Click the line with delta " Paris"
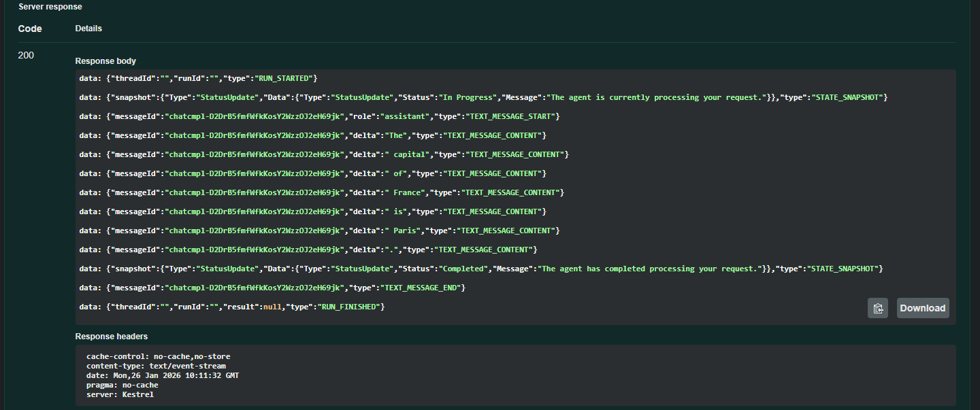Image resolution: width=980 pixels, height=410 pixels. (x=319, y=230)
